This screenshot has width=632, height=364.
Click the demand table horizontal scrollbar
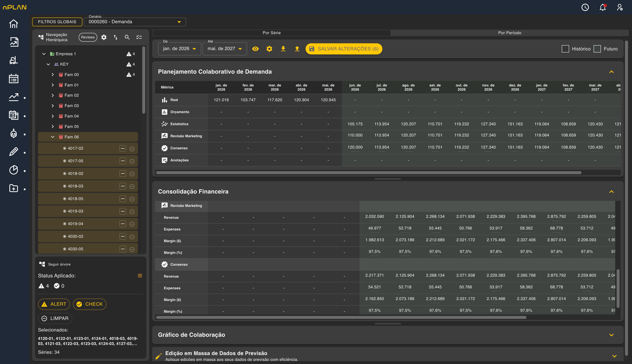click(368, 173)
